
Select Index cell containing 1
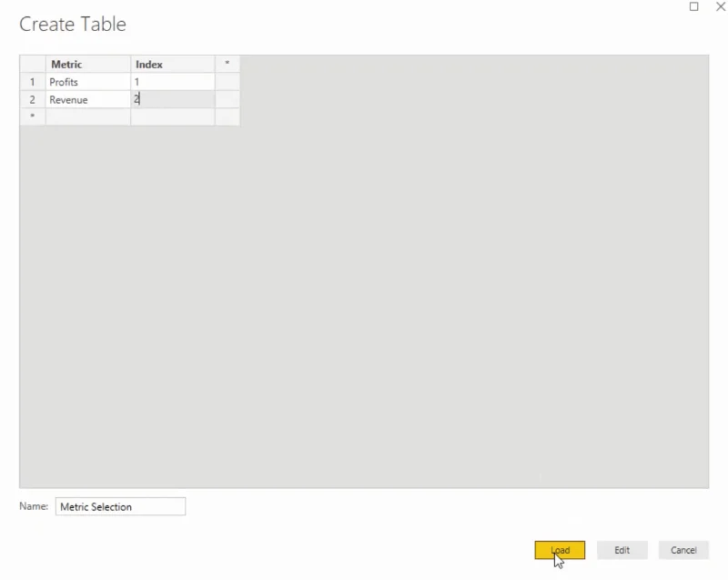(x=173, y=82)
